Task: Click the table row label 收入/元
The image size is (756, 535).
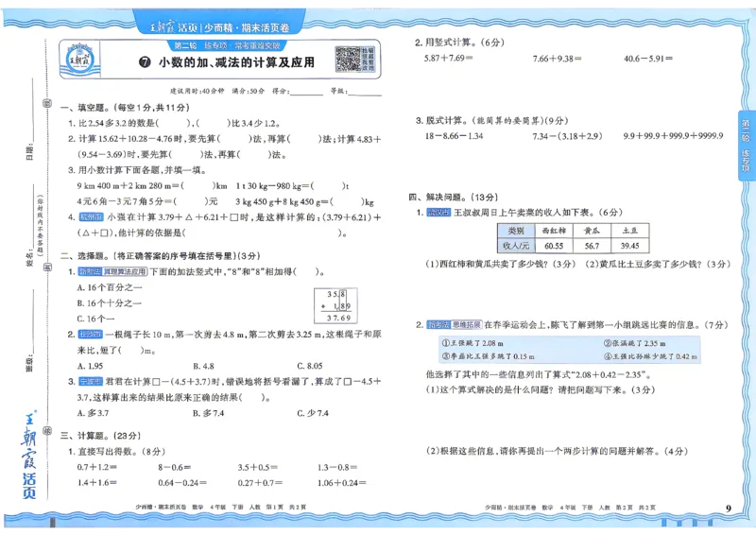Action: point(516,246)
